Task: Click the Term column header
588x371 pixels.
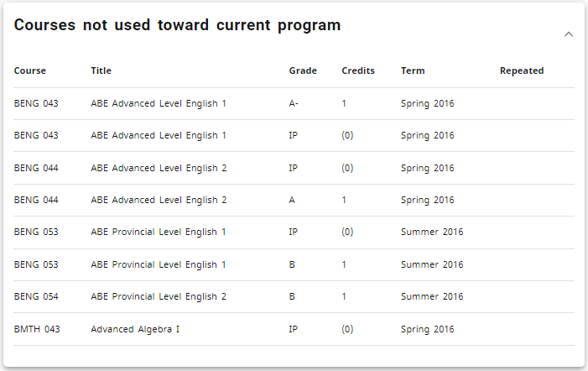Action: pyautogui.click(x=413, y=71)
